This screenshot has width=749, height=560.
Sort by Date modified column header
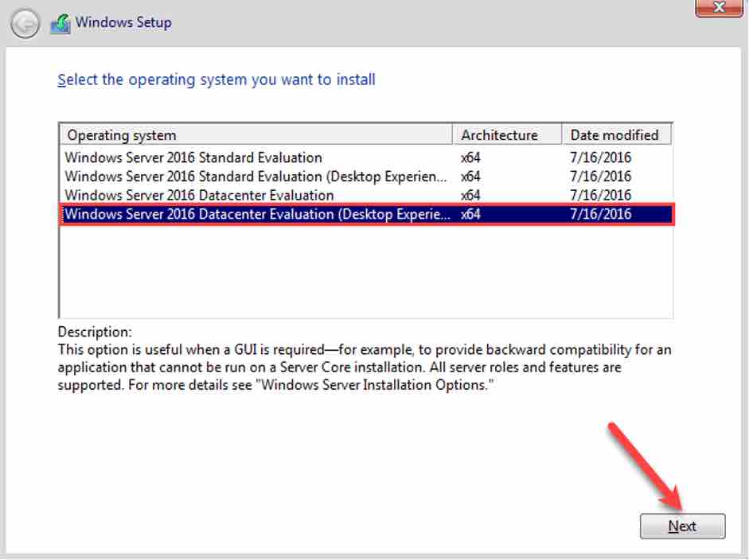[616, 135]
